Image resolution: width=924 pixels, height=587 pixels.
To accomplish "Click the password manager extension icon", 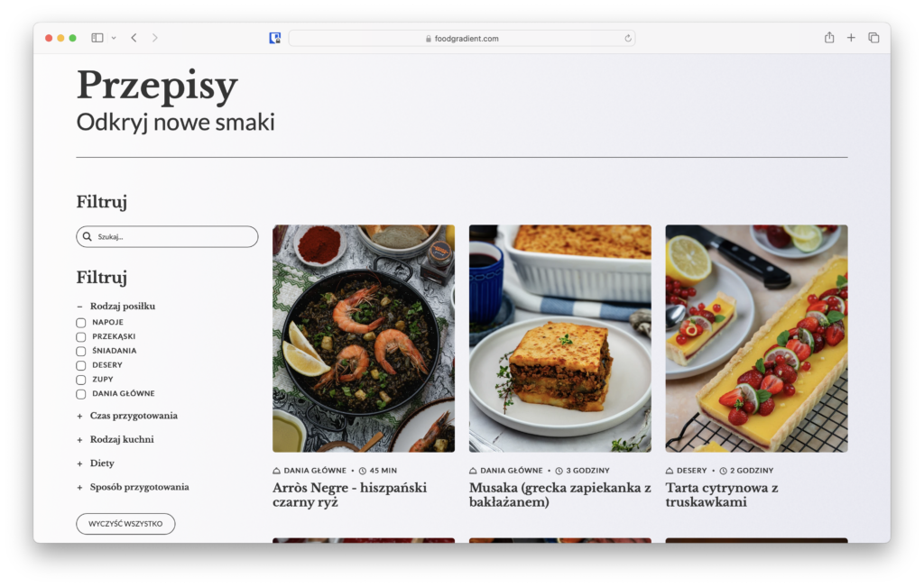I will [x=275, y=38].
